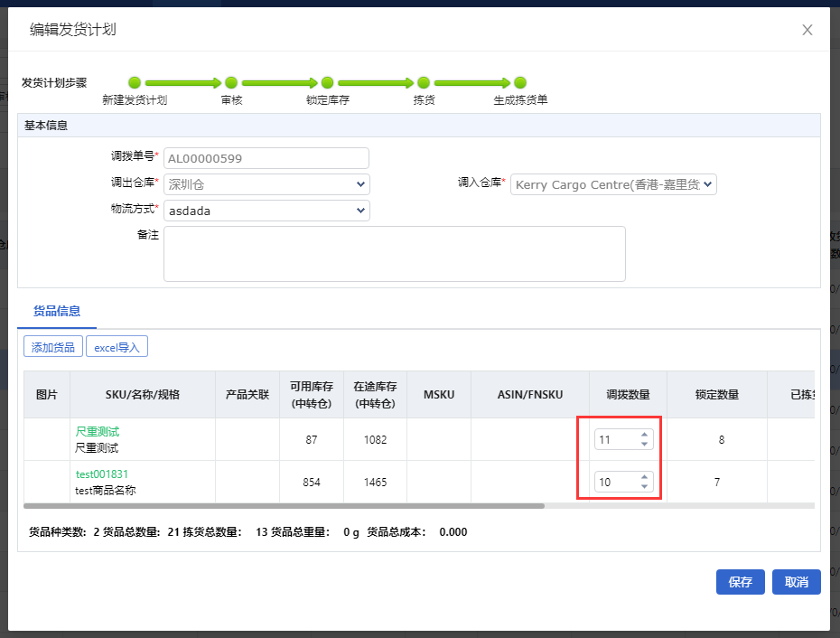Click the 拣货 step circle
Screen dimensions: 840x638
(x=424, y=82)
